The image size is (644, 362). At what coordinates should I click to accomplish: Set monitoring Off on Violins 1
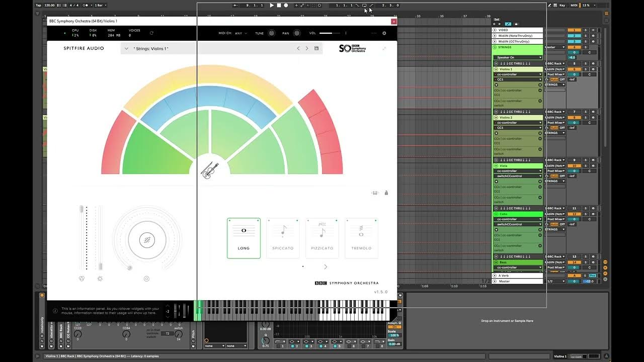point(562,79)
